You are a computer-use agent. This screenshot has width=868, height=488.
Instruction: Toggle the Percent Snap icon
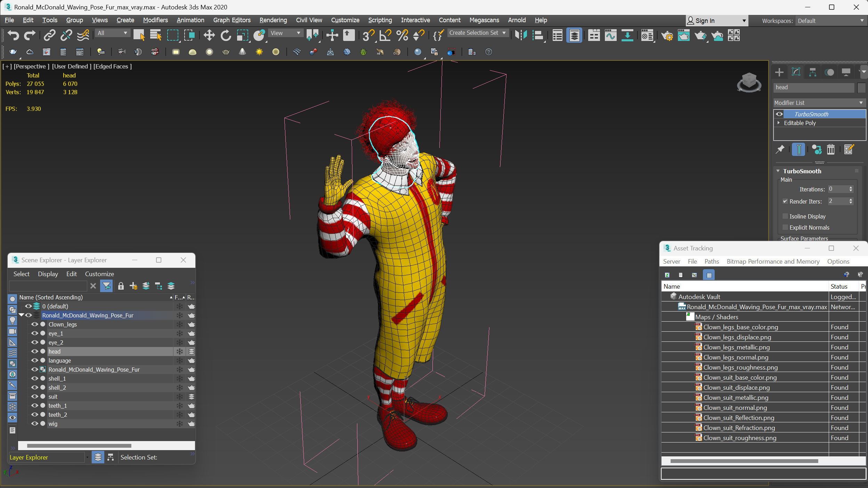(x=402, y=35)
